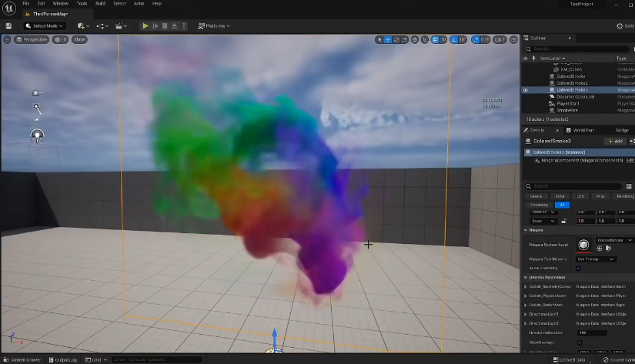The width and height of the screenshot is (635, 364).
Task: Open the Build menu
Action: (x=100, y=3)
